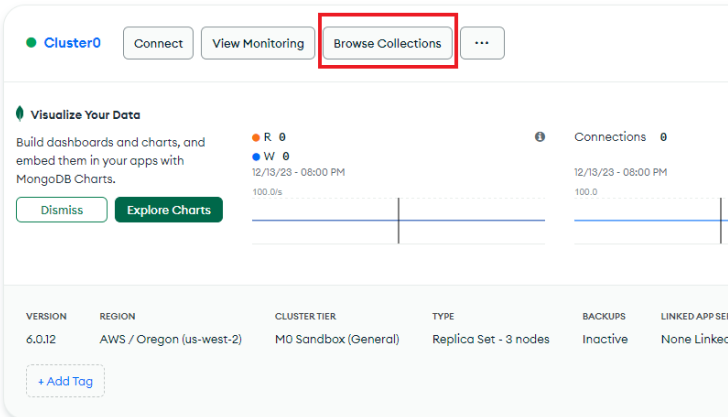728x417 pixels.
Task: Click the Connect button
Action: [158, 43]
